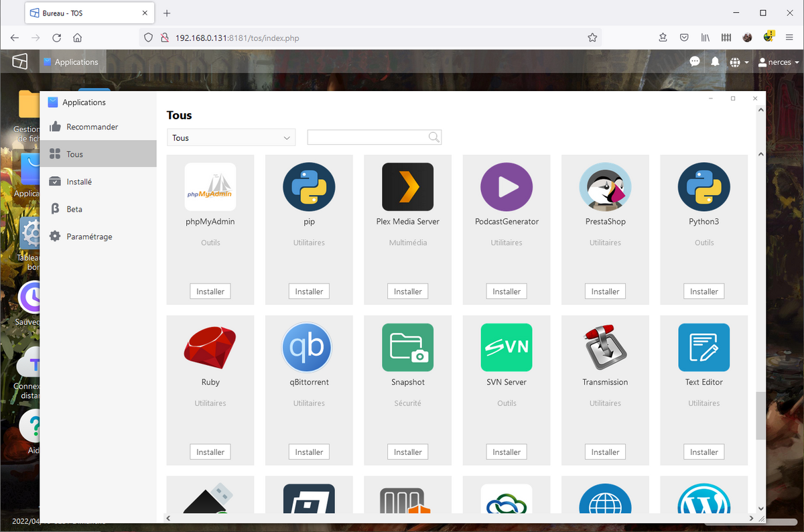Go to Firefox home page icon
Screen dimensions: 804x532
(78, 38)
